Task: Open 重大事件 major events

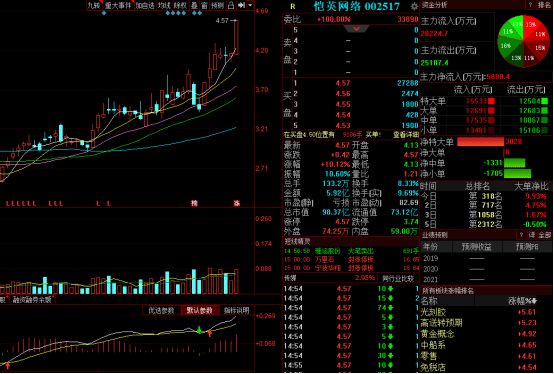Action: coord(118,5)
